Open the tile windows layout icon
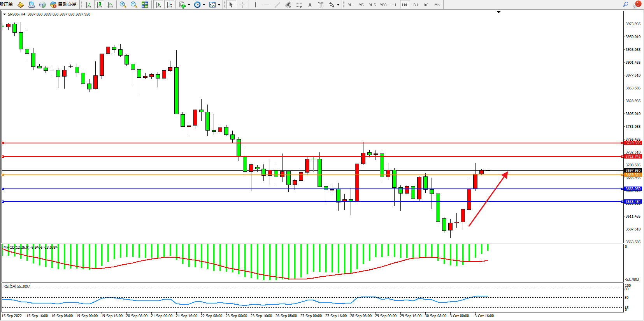This screenshot has width=644, height=321. click(145, 5)
